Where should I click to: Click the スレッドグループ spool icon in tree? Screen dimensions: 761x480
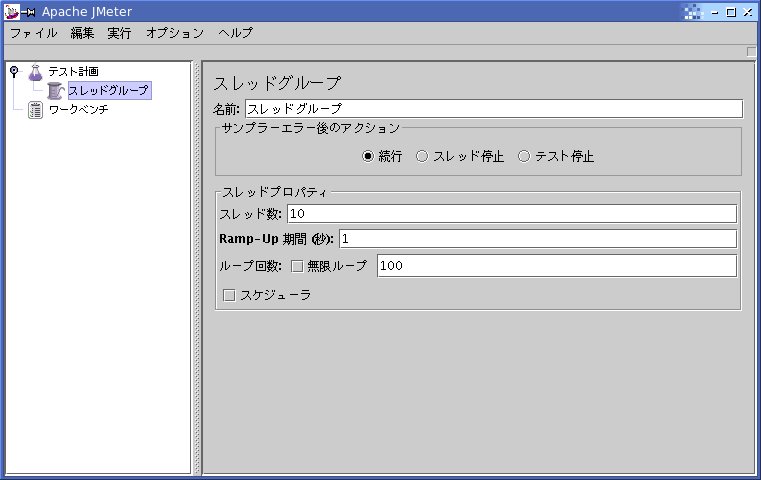56,91
